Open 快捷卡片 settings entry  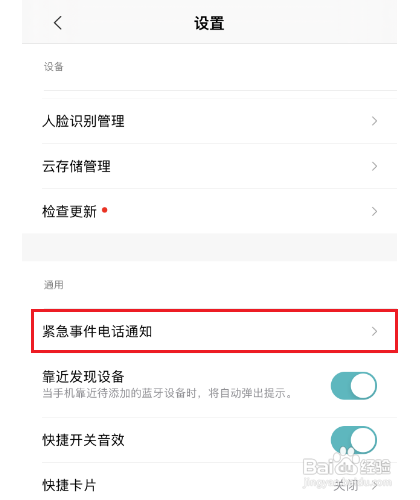[219, 485]
